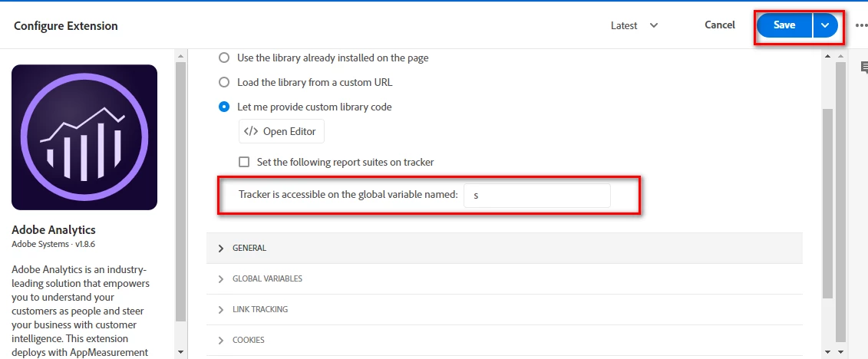This screenshot has height=359, width=868.
Task: Click the tracker global variable label text
Action: tap(348, 194)
